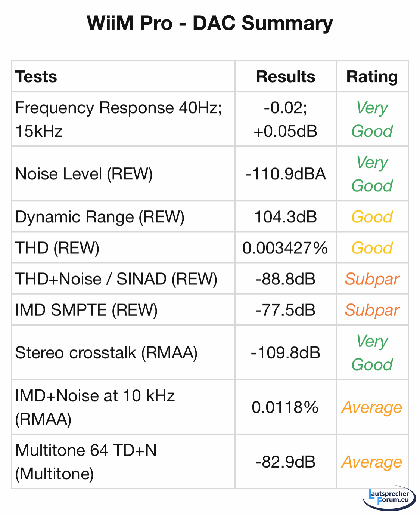Viewport: 420px width, 515px height.
Task: Click the WiiM Pro - DAC Summary title
Action: (210, 23)
